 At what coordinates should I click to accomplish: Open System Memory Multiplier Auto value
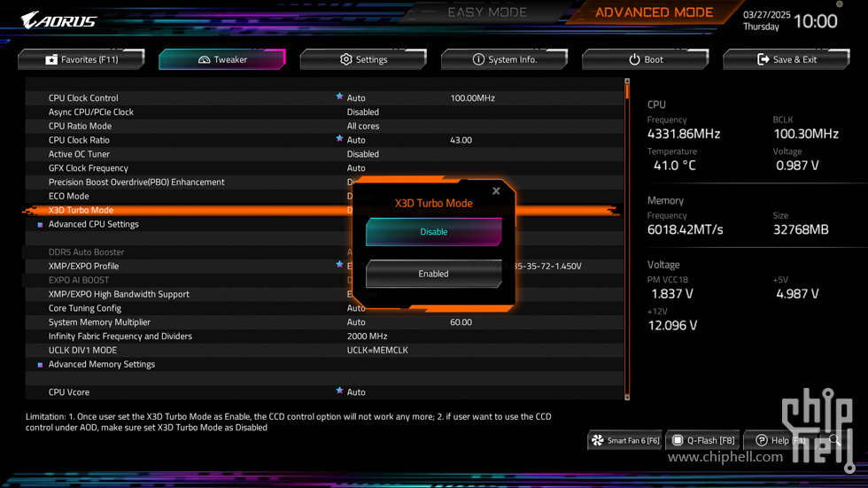[x=356, y=322]
